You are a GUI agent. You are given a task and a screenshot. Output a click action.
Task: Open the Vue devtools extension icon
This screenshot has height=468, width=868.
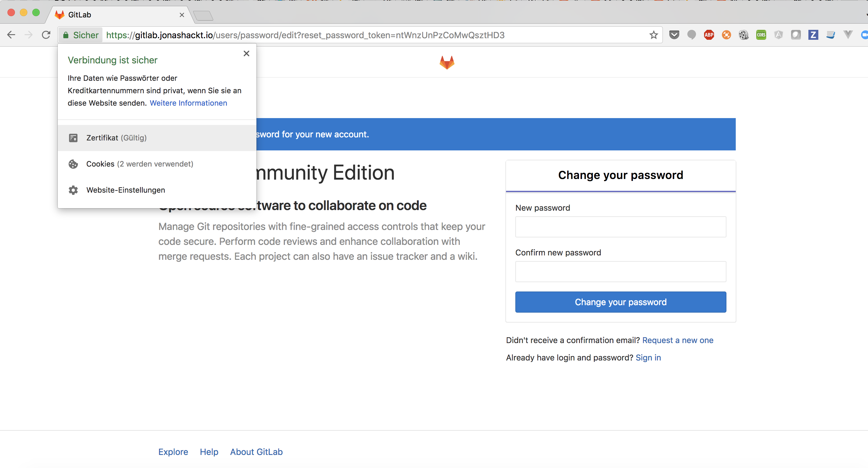pyautogui.click(x=848, y=34)
